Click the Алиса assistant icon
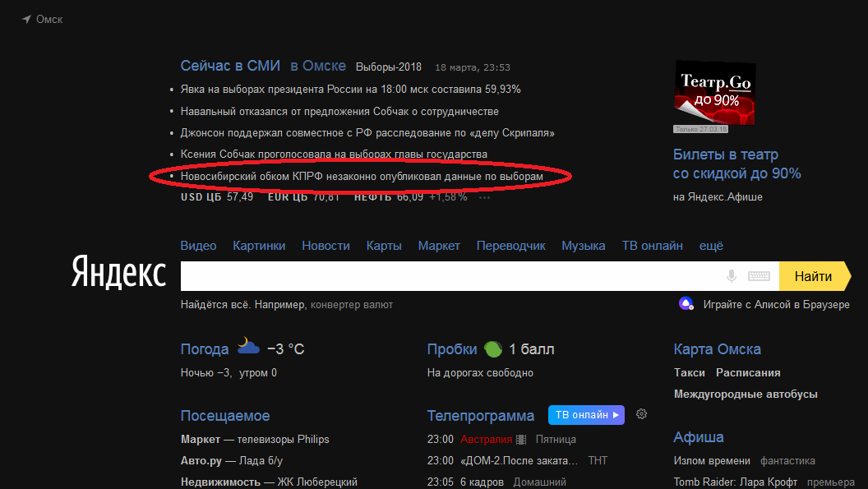This screenshot has width=868, height=489. (x=686, y=303)
